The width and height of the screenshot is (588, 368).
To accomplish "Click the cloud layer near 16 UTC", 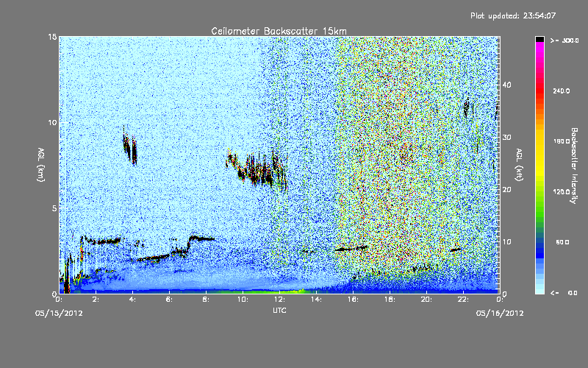I will point(351,248).
